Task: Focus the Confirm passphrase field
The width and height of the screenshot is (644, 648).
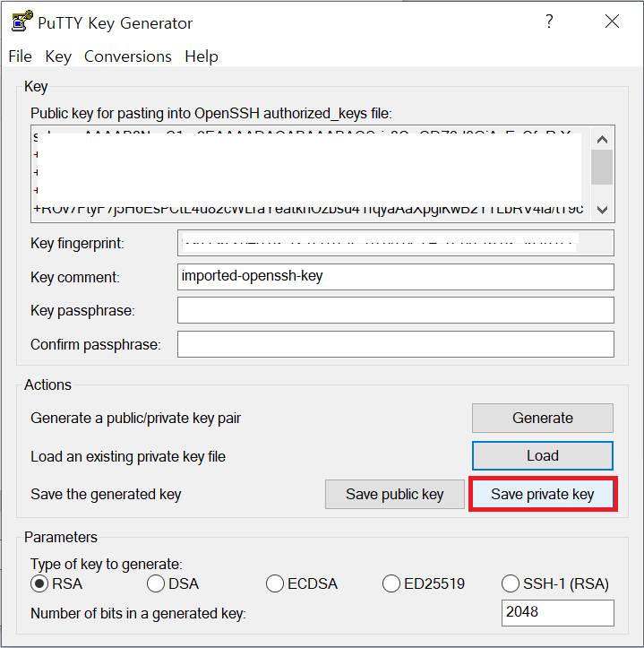Action: click(x=395, y=344)
